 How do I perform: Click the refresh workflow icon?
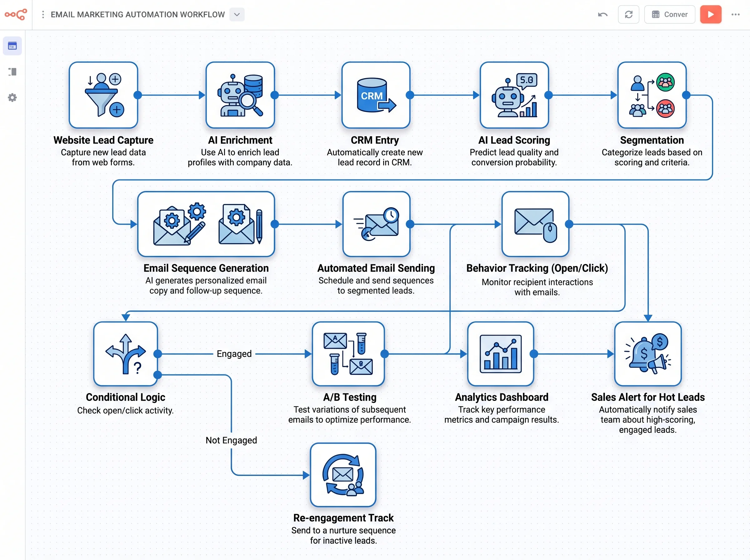[629, 14]
